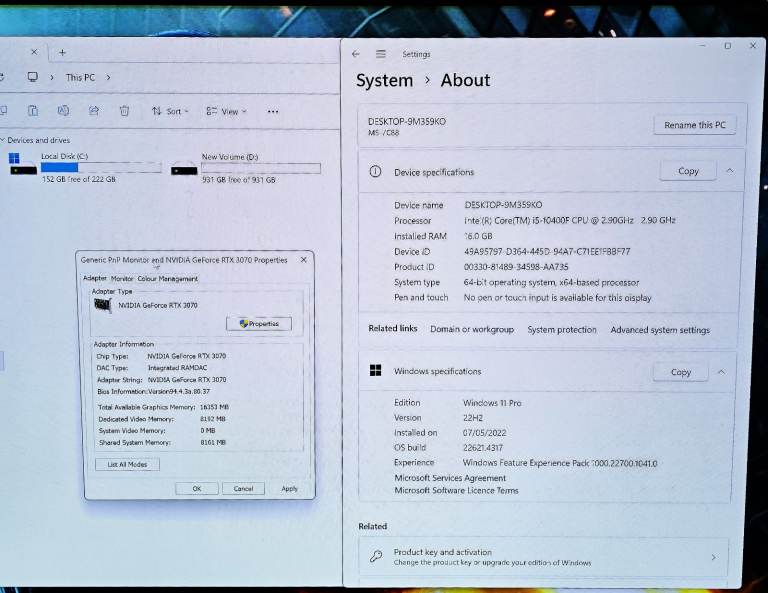Image resolution: width=768 pixels, height=593 pixels.
Task: Open the See more ellipsis menu
Action: click(x=272, y=112)
